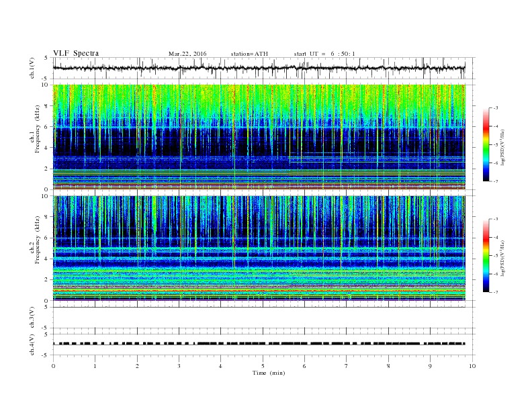This screenshot has height=411, width=532.
Task: Click the "6" kHz tick on ch.2 frequency axis
Action: click(x=47, y=238)
